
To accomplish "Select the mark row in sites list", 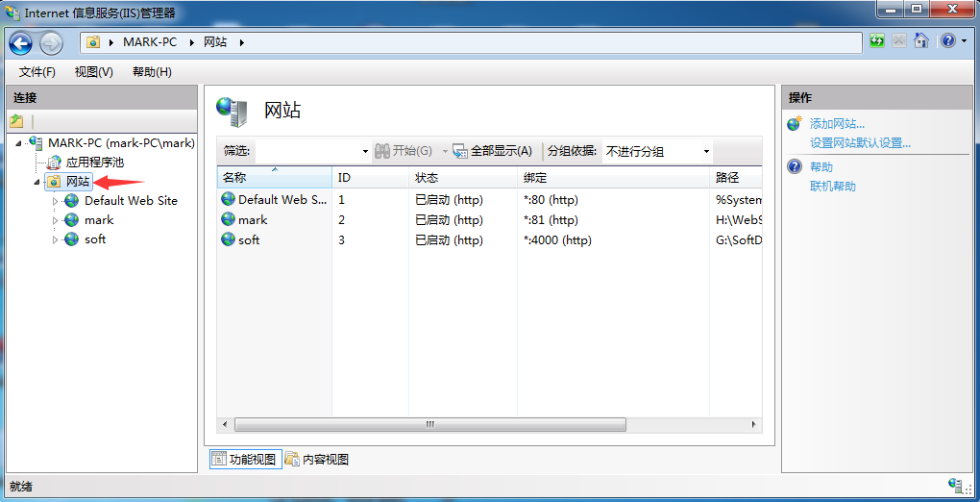I will (x=490, y=220).
